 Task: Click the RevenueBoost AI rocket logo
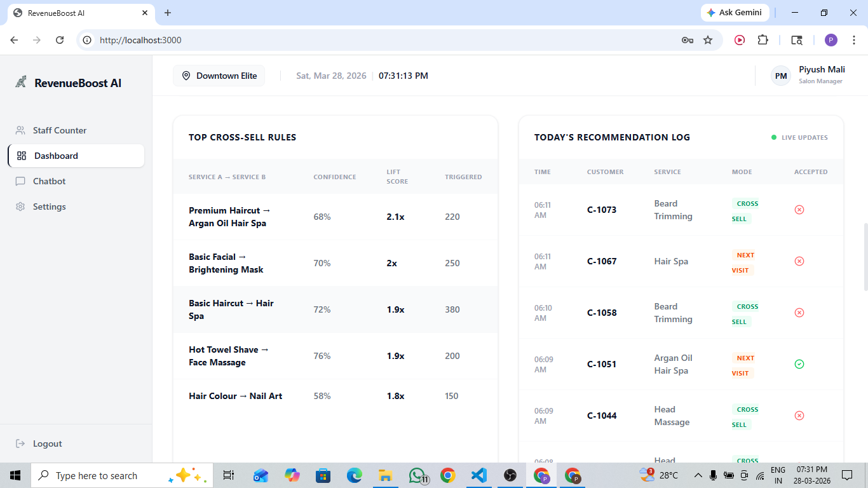click(21, 82)
